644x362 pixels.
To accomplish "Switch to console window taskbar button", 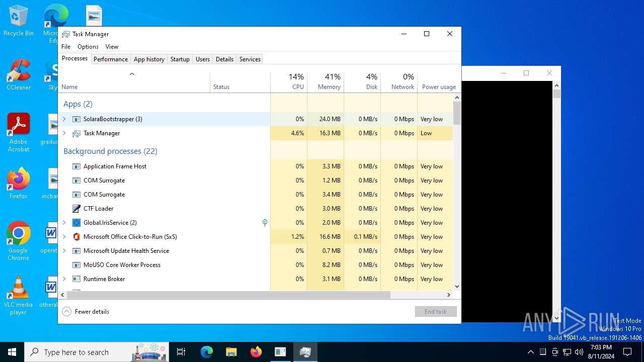I will (x=280, y=352).
